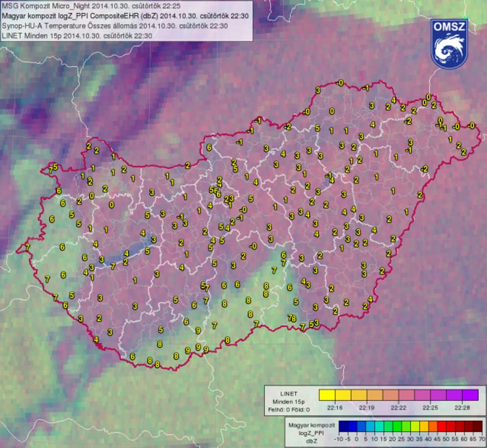Viewport: 487px width, 448px height.
Task: Click the Magyar kompozit legend title
Action: [312, 425]
